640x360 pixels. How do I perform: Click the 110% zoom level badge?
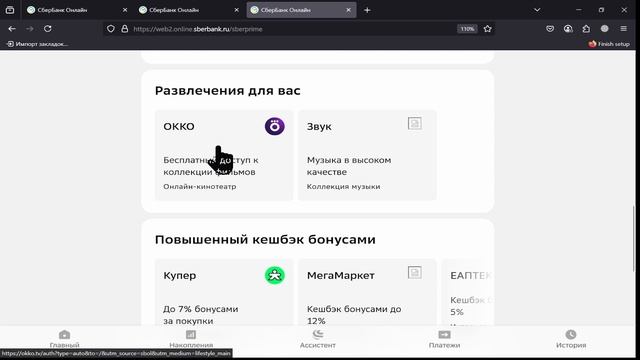(x=467, y=29)
